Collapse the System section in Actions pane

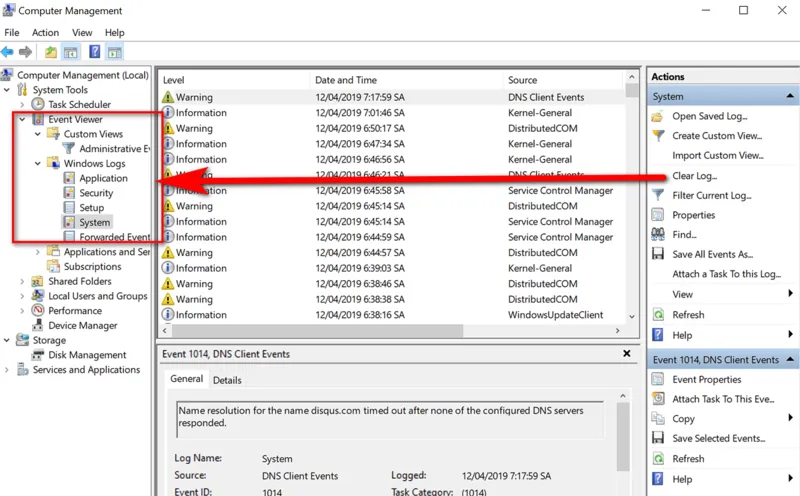click(790, 97)
